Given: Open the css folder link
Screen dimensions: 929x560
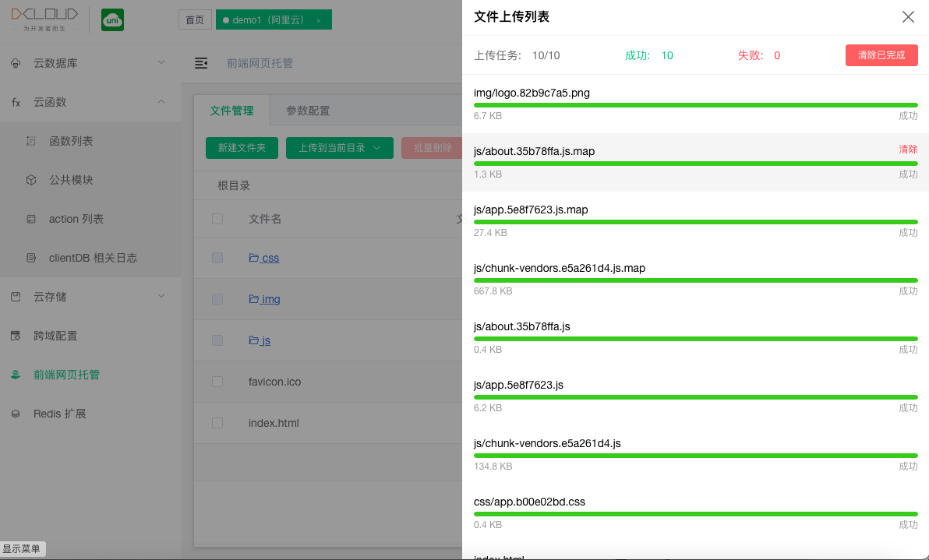Looking at the screenshot, I should (x=264, y=258).
